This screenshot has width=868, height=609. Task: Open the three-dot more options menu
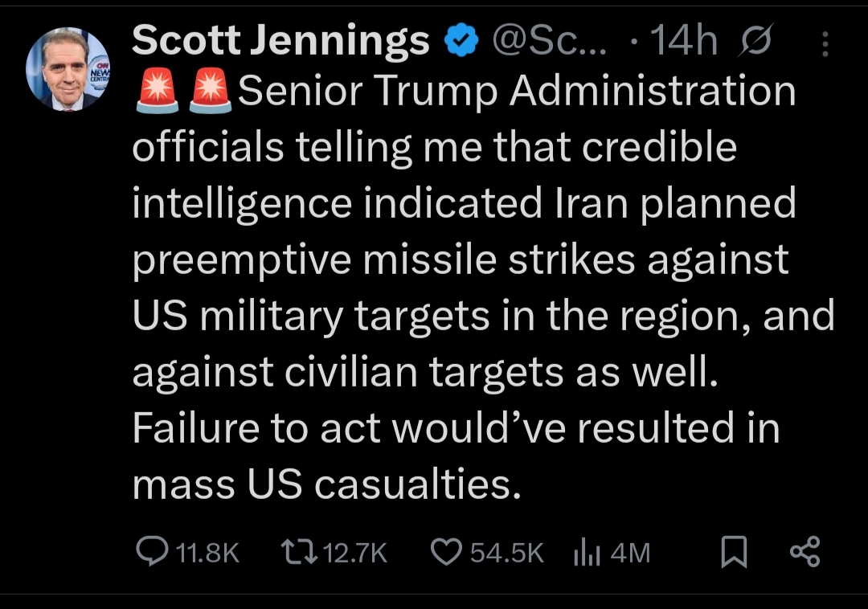[x=825, y=43]
